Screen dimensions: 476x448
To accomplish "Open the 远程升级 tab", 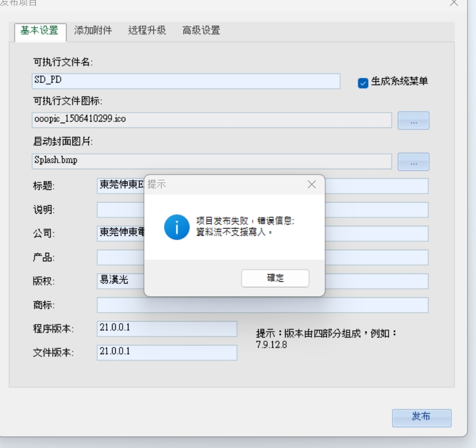I will [147, 31].
